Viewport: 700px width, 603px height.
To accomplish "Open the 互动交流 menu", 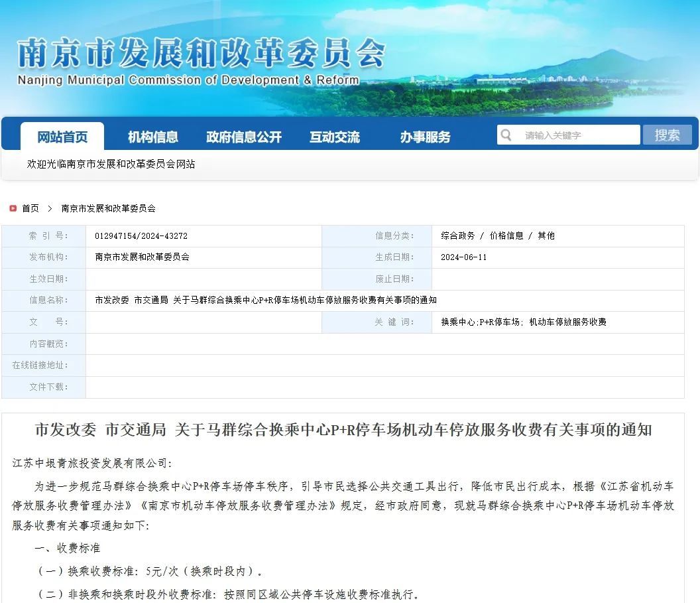I will 335,137.
